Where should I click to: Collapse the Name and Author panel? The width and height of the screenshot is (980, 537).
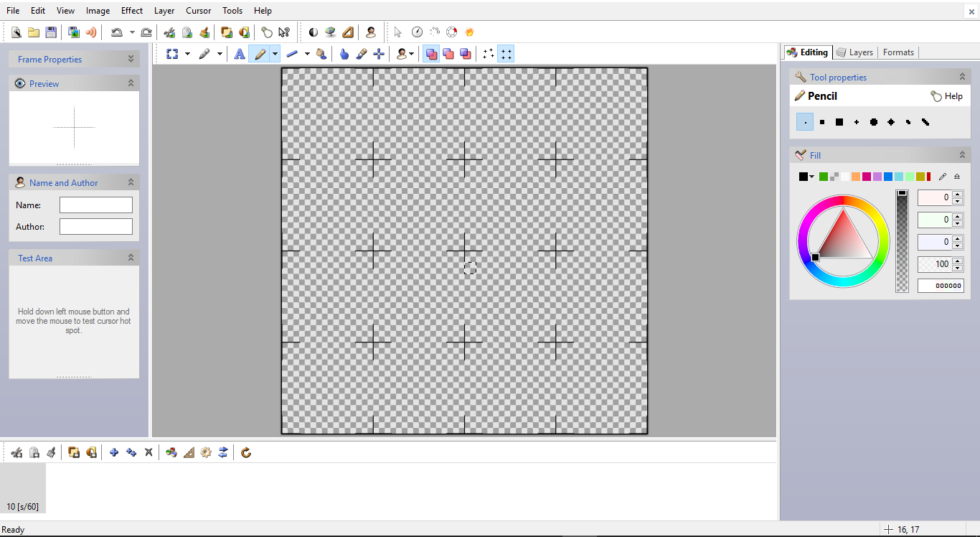point(131,182)
